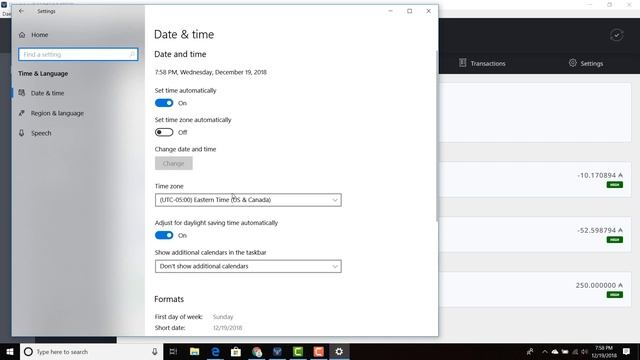
Task: Click the gear icon next to wallet Settings
Action: pyautogui.click(x=573, y=63)
